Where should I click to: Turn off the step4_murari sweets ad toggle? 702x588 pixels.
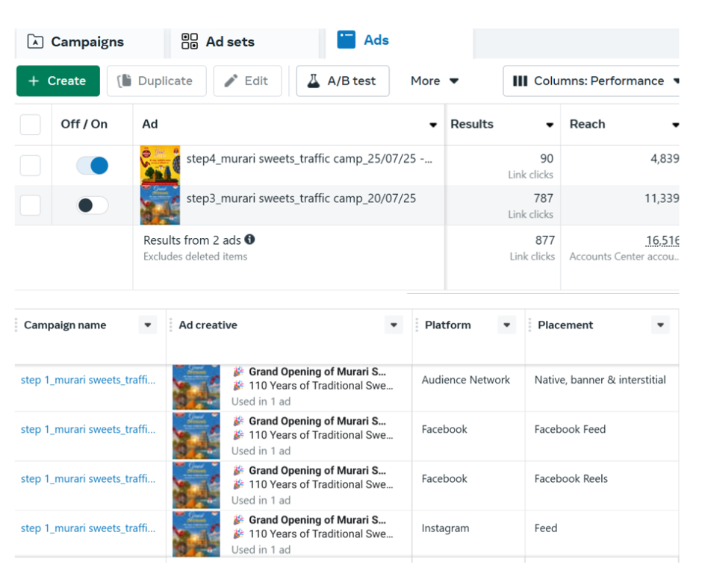click(x=92, y=166)
